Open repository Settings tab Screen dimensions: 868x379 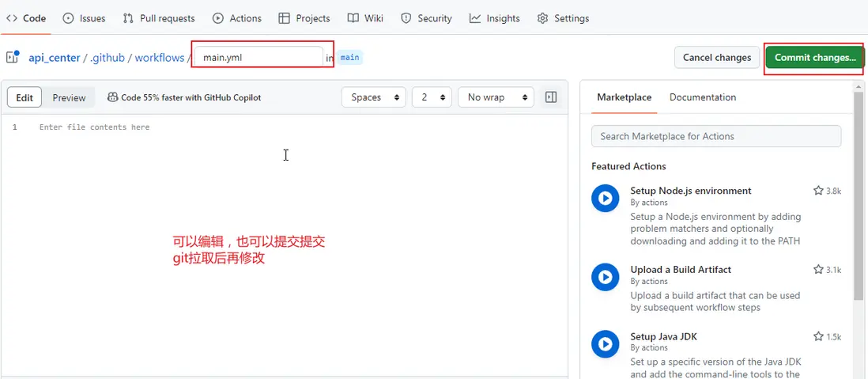pos(563,18)
